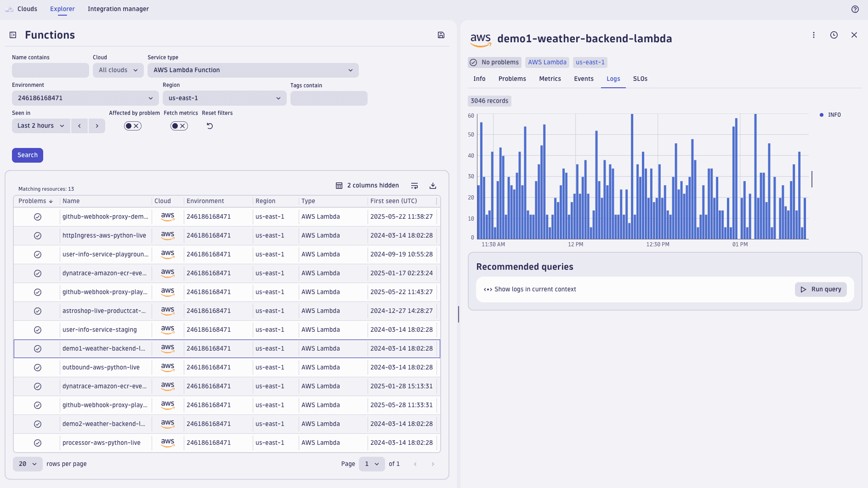
Task: Go to next results page arrow
Action: [x=432, y=464]
